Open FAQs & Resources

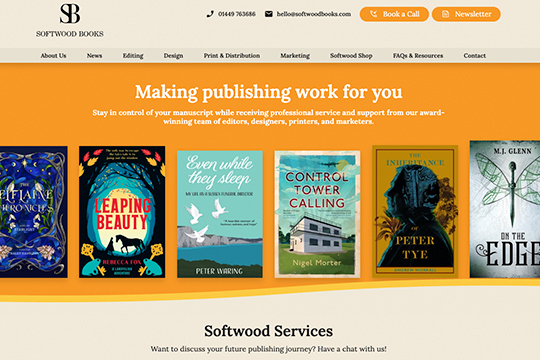pyautogui.click(x=418, y=55)
